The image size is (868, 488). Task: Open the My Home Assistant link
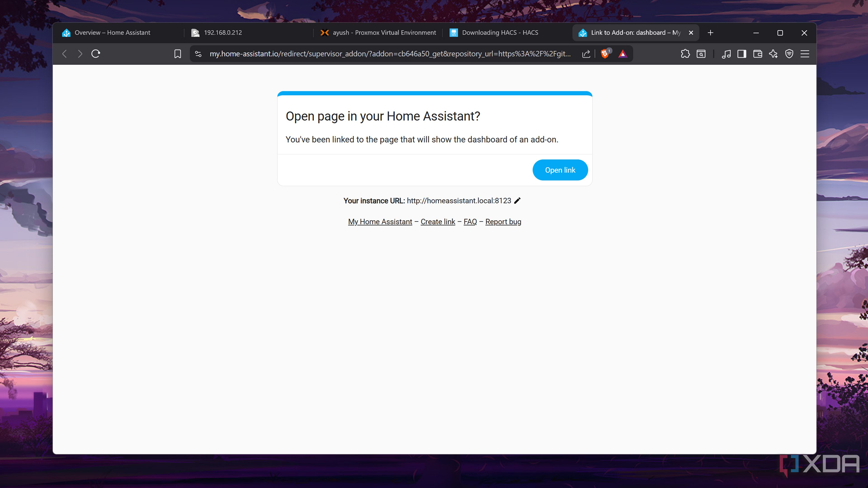pos(380,222)
